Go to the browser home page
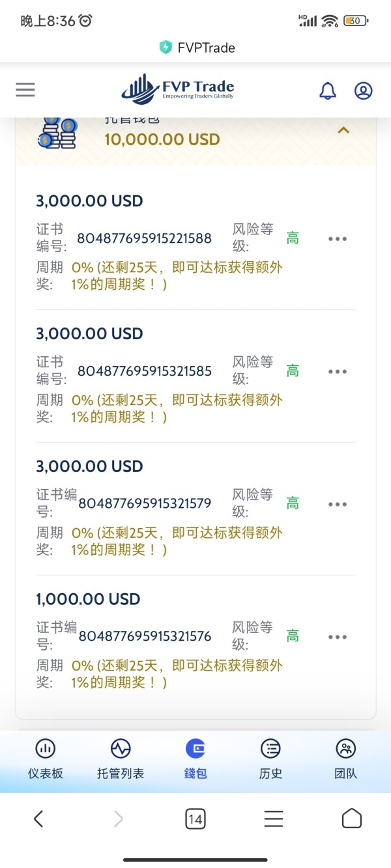The image size is (391, 868). pyautogui.click(x=352, y=819)
